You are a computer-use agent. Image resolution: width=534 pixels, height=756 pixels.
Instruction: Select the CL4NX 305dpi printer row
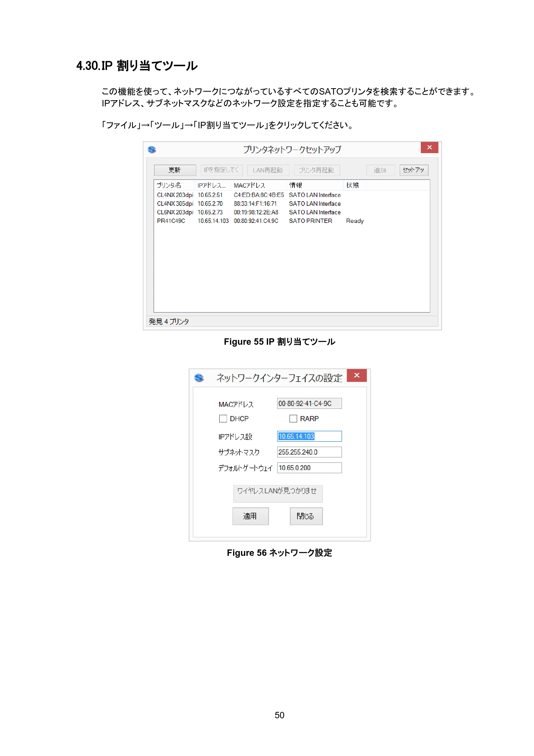pyautogui.click(x=292, y=204)
